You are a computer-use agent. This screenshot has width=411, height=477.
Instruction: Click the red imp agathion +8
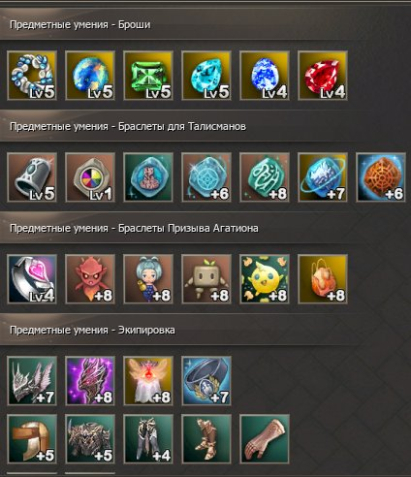pyautogui.click(x=90, y=279)
